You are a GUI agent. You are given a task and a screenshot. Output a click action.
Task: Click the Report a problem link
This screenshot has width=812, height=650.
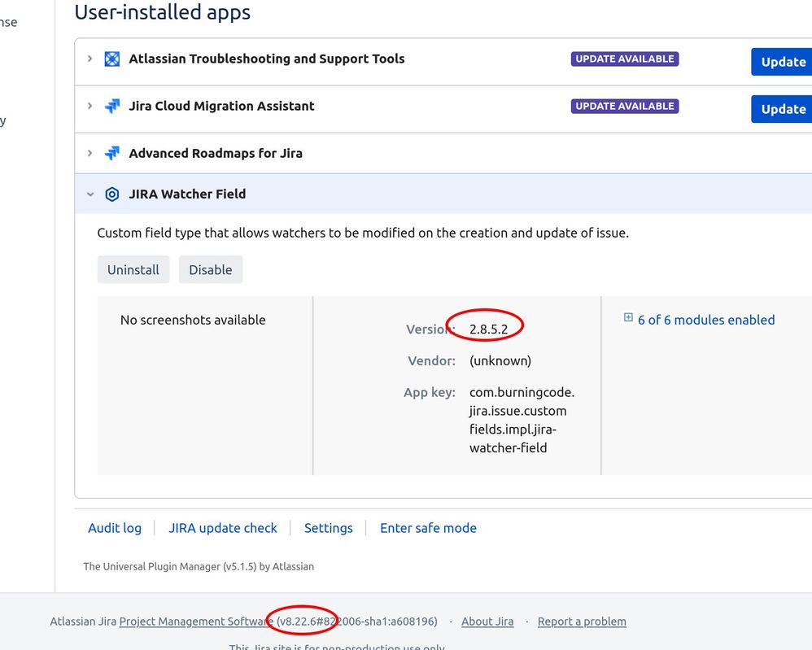point(582,621)
